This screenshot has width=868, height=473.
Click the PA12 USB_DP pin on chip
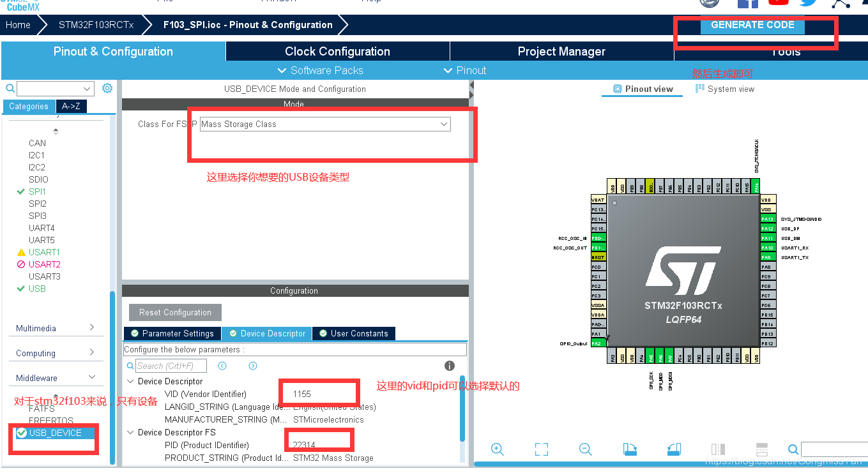768,229
